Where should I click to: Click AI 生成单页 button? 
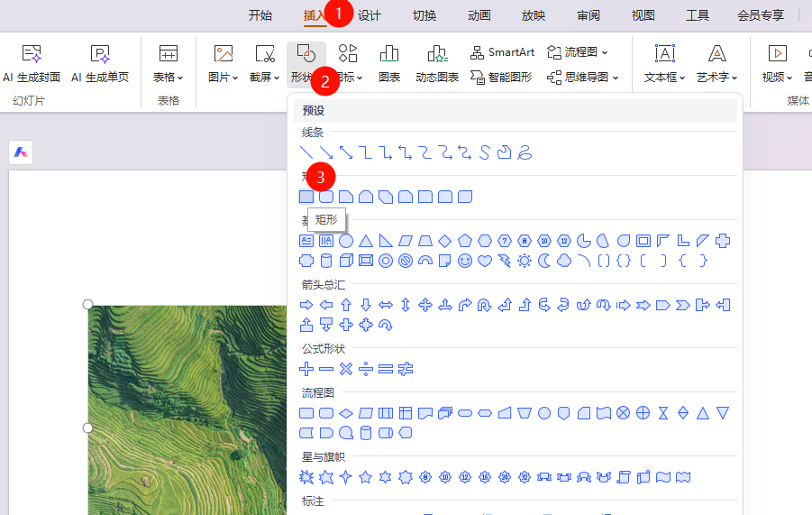(x=100, y=64)
